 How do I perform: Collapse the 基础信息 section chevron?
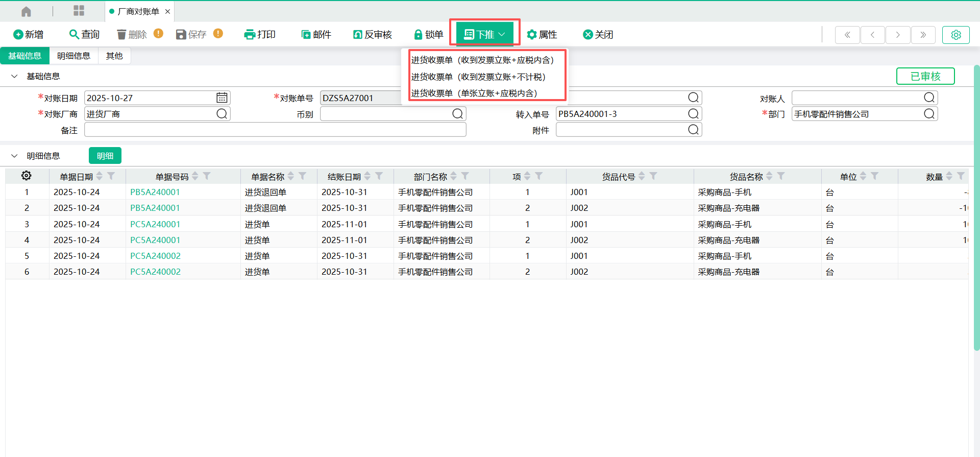14,76
